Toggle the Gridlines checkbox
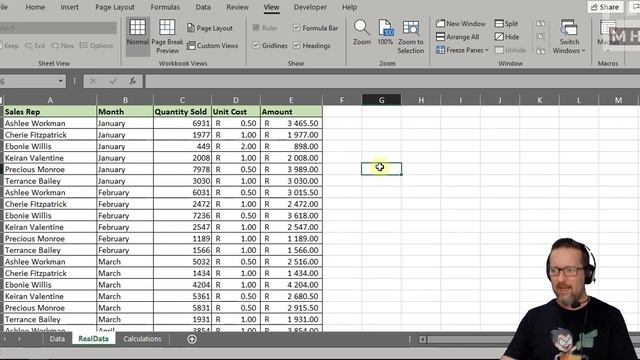This screenshot has width=640, height=360. pos(256,46)
